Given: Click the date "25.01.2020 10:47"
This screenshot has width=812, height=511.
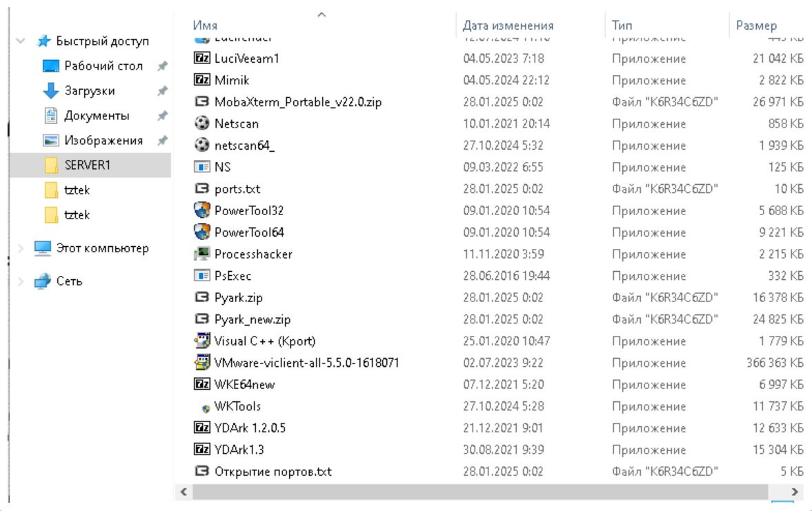Looking at the screenshot, I should 506,341.
